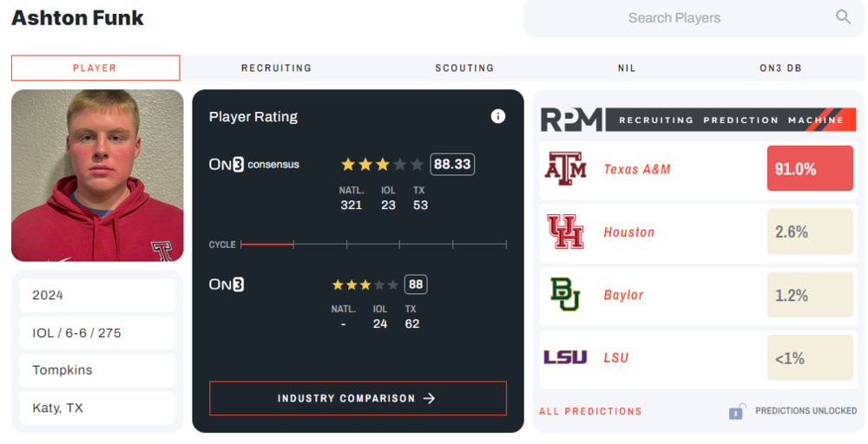Click the Houston team name link
The width and height of the screenshot is (868, 444).
click(x=629, y=232)
